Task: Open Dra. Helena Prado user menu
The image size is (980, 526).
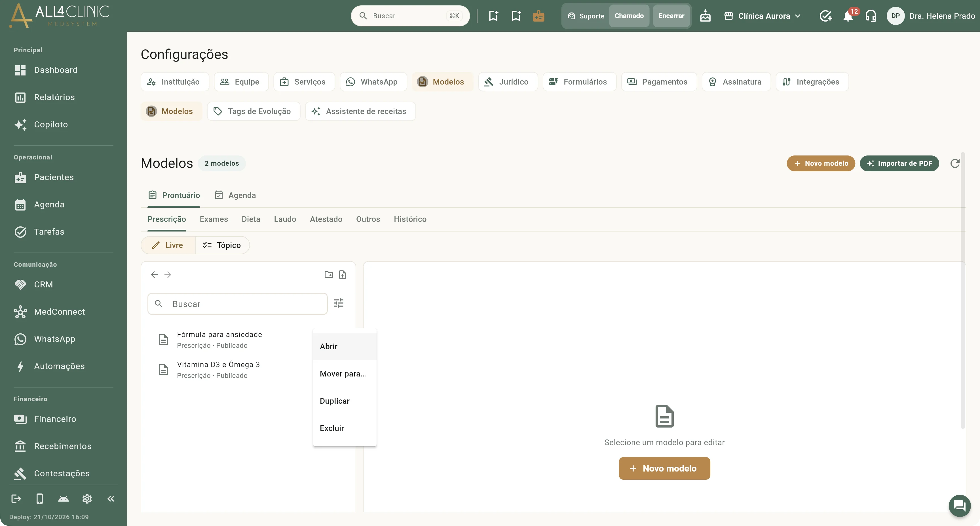Action: [931, 16]
